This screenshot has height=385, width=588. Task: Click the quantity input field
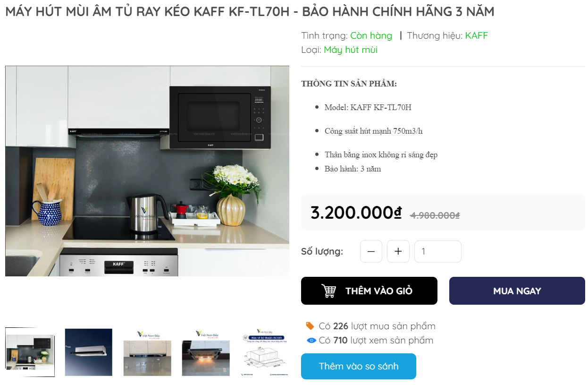pos(438,251)
